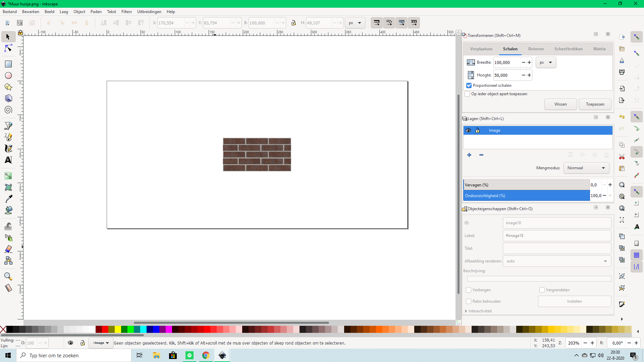Screen dimensions: 644x362
Task: Select the Calligraphy tool
Action: [8, 148]
